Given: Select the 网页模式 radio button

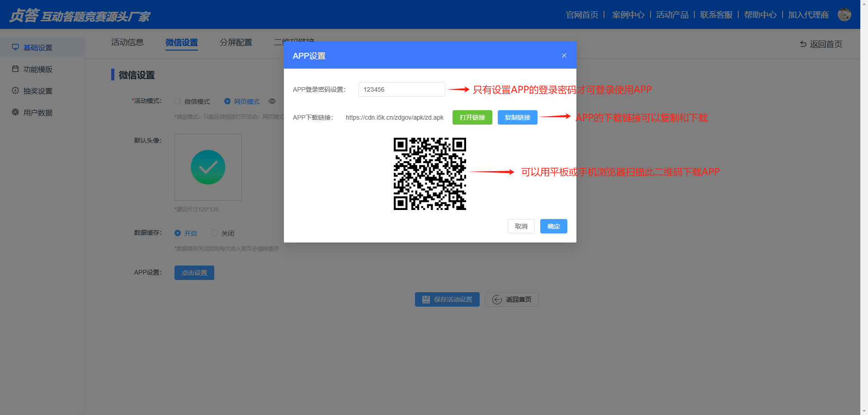Looking at the screenshot, I should tap(227, 101).
